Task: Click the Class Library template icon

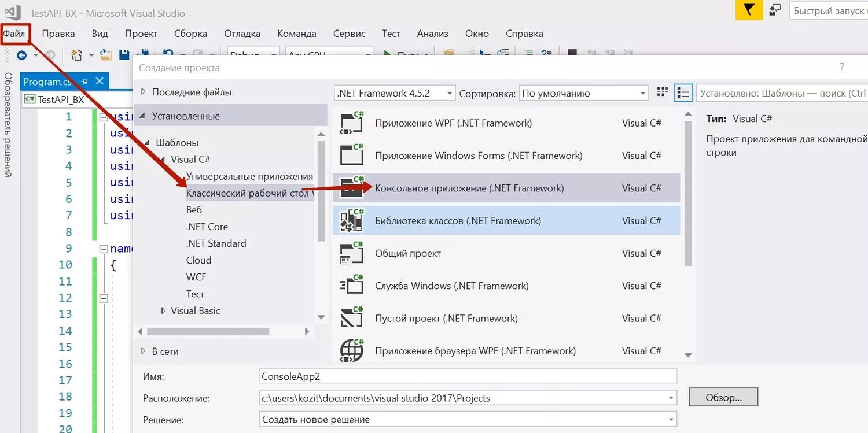Action: (x=351, y=221)
